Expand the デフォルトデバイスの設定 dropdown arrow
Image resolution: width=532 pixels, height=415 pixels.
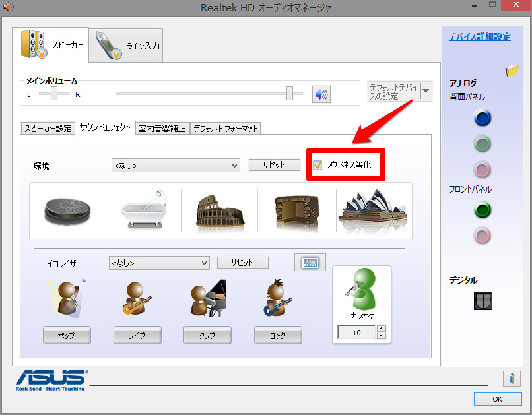pyautogui.click(x=426, y=91)
